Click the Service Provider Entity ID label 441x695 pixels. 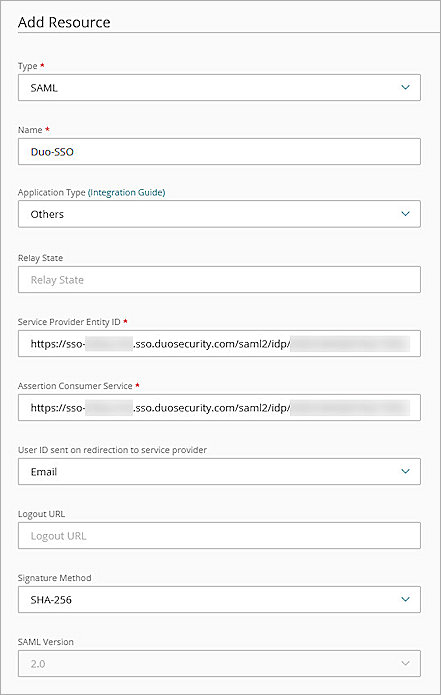coord(69,322)
